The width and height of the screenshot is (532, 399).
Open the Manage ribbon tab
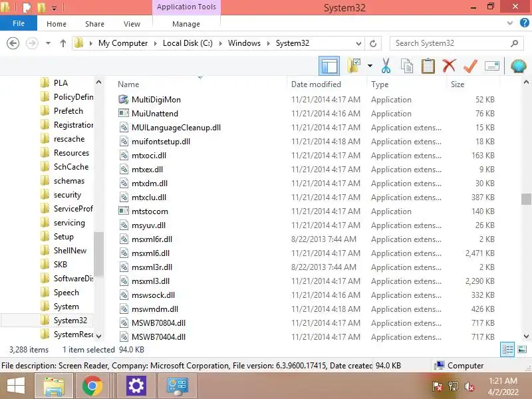tap(186, 24)
